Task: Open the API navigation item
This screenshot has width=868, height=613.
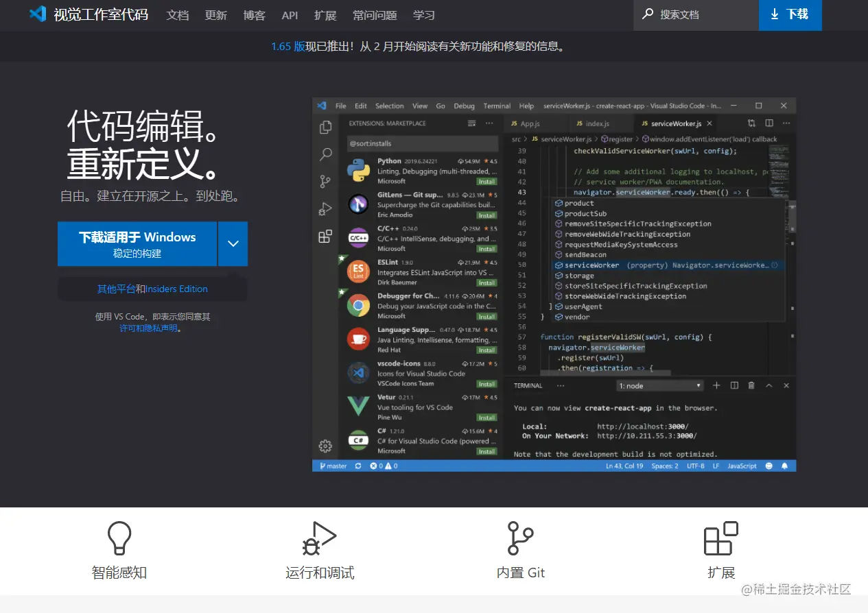Action: click(290, 15)
